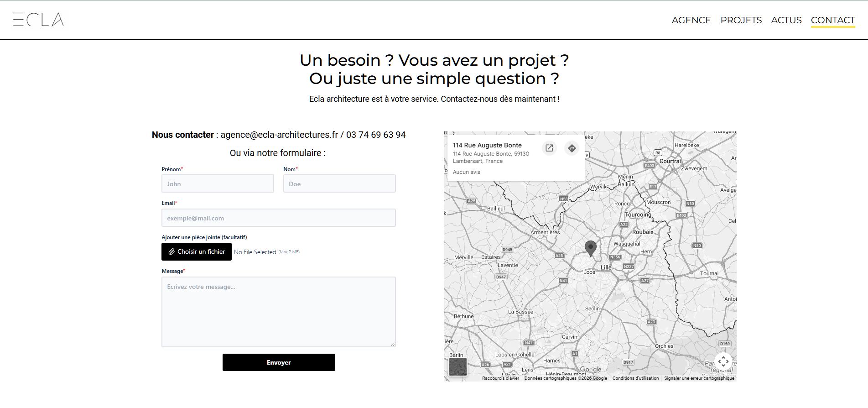Click the ECLA logo

tap(38, 20)
